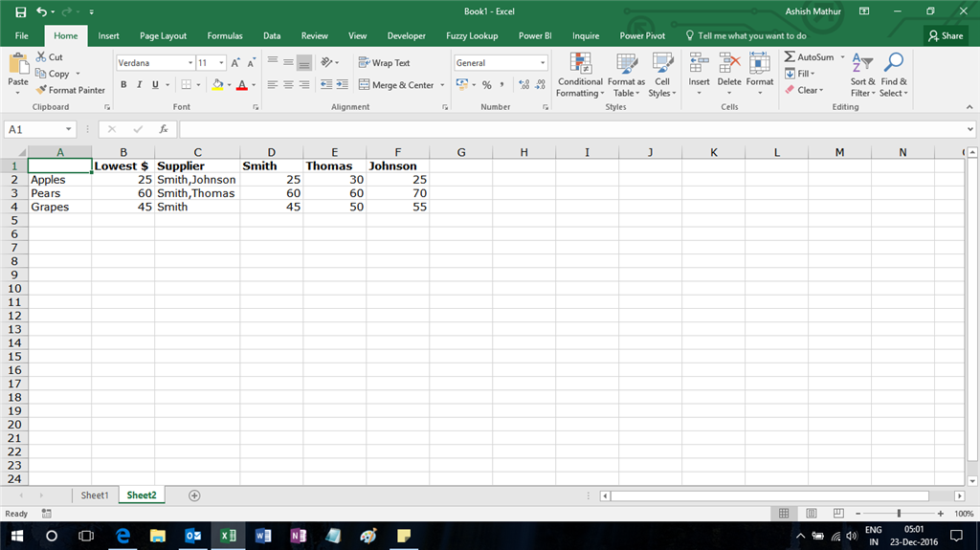
Task: Click the Share button
Action: [x=946, y=35]
